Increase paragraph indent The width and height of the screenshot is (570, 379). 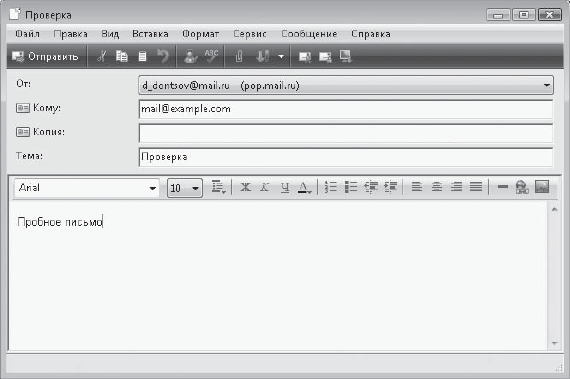coord(390,187)
